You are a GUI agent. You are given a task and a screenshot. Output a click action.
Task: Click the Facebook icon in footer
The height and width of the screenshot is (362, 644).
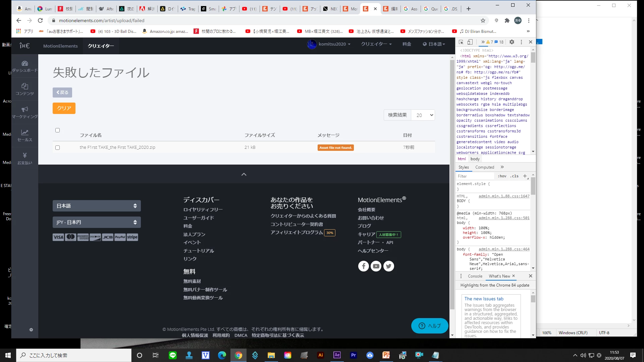click(363, 266)
